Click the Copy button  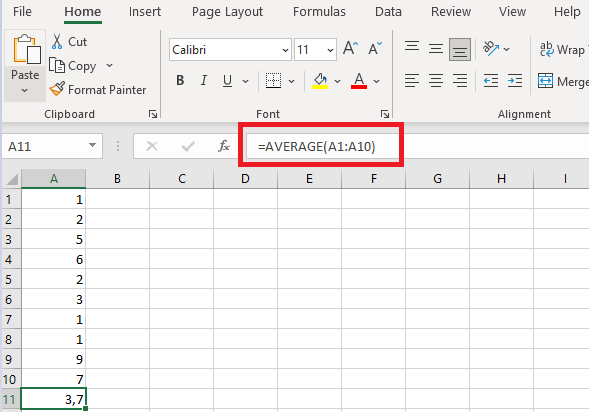(73, 66)
